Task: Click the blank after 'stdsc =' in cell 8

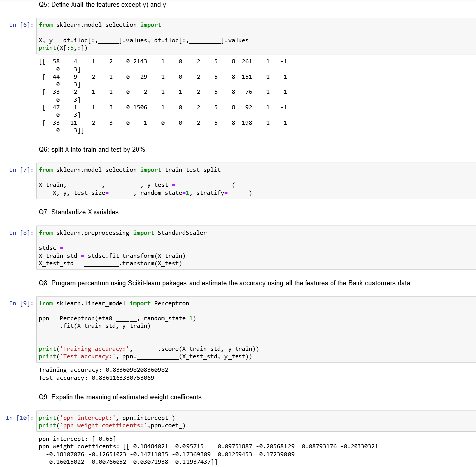Action: coord(89,248)
